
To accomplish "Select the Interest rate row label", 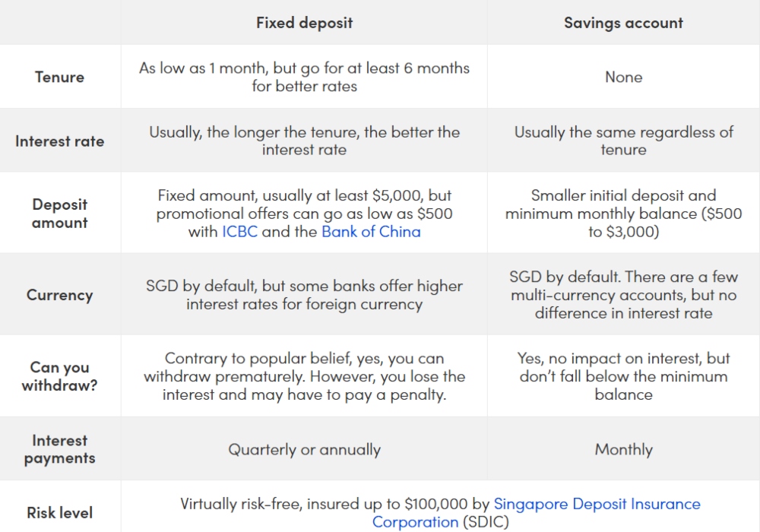I will [x=59, y=141].
